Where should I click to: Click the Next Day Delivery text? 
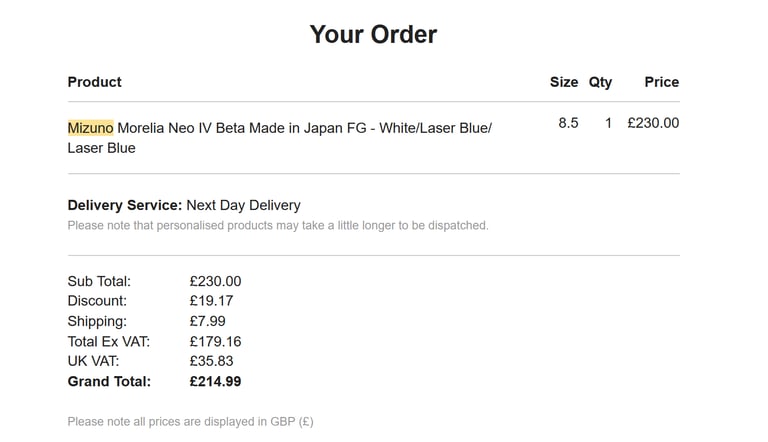click(243, 205)
